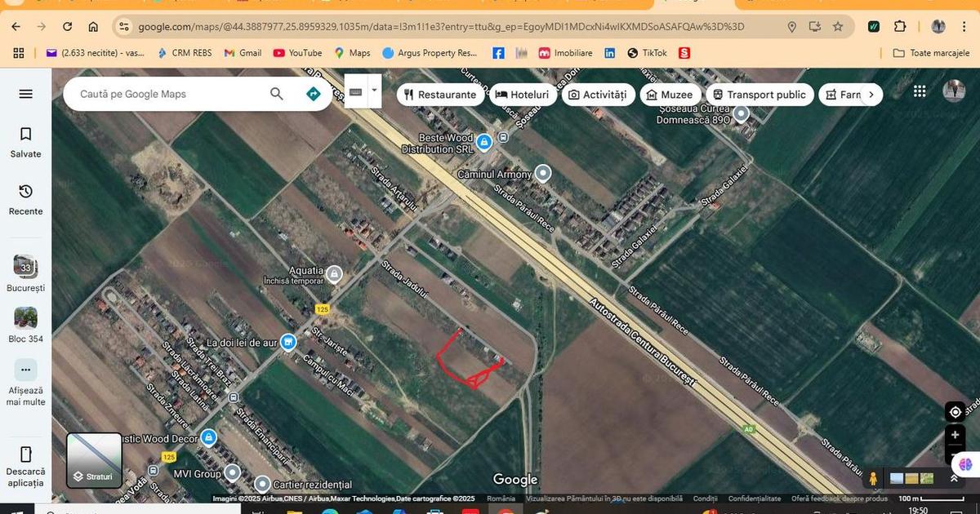
Task: Zoom in with the plus icon
Action: pyautogui.click(x=955, y=435)
